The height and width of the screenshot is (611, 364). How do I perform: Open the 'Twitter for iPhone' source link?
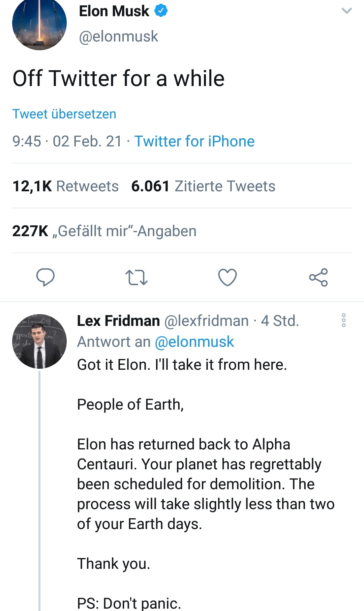tap(194, 141)
